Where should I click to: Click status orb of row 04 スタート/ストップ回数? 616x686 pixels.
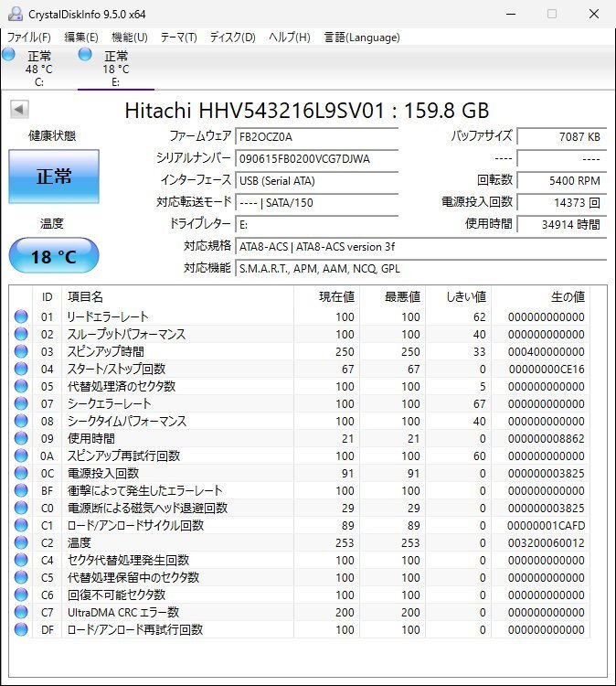pyautogui.click(x=21, y=369)
